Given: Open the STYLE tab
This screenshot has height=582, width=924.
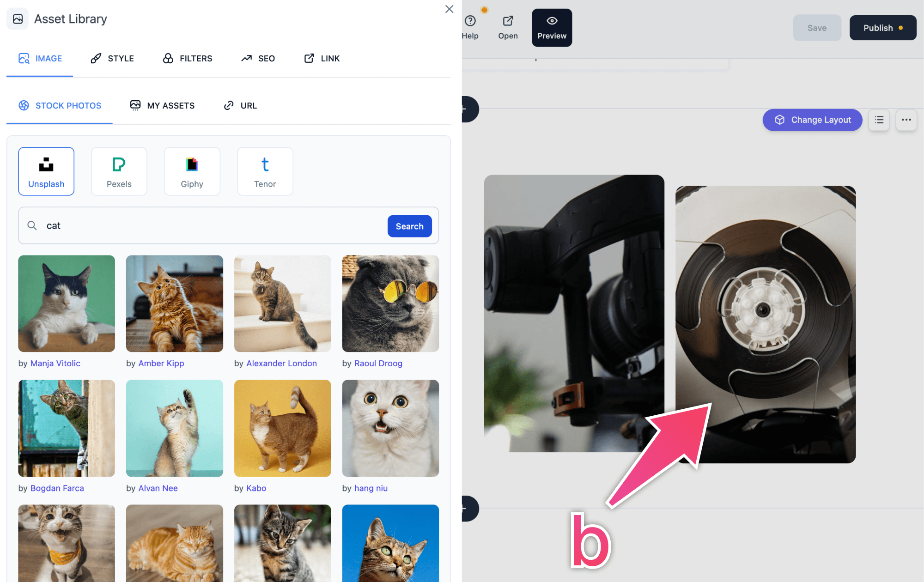Looking at the screenshot, I should tap(112, 59).
